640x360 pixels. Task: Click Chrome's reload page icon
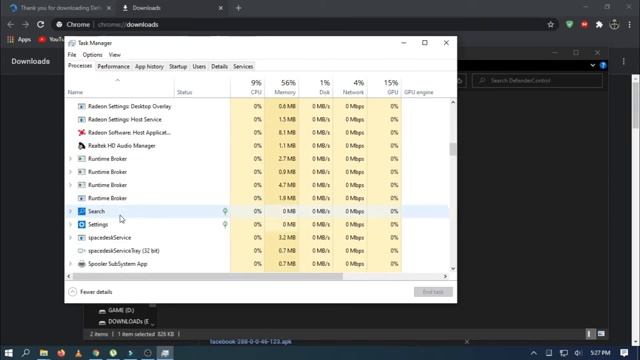40,24
